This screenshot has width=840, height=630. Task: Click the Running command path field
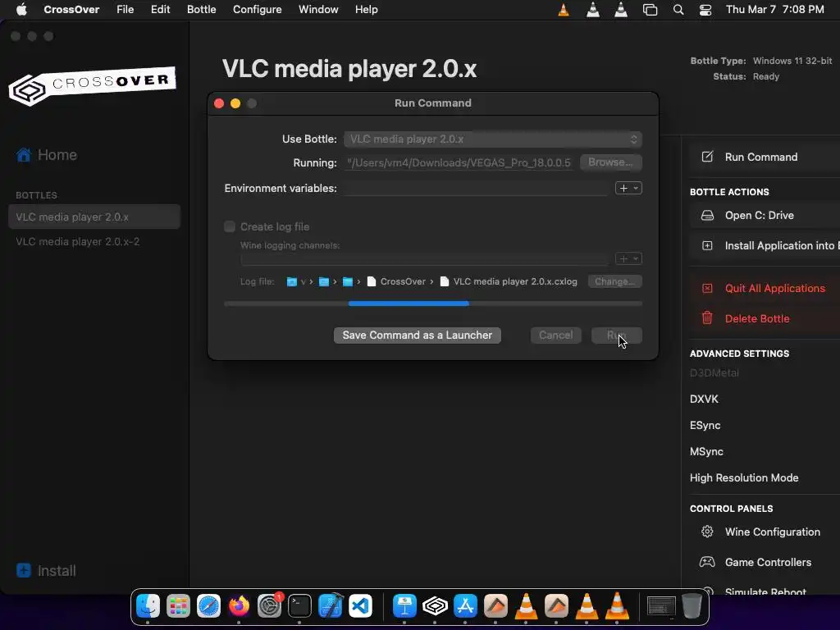459,163
